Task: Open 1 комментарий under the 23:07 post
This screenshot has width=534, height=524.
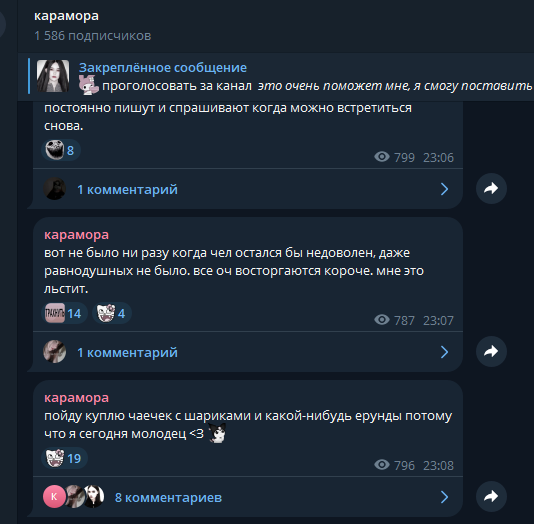Action: click(248, 352)
